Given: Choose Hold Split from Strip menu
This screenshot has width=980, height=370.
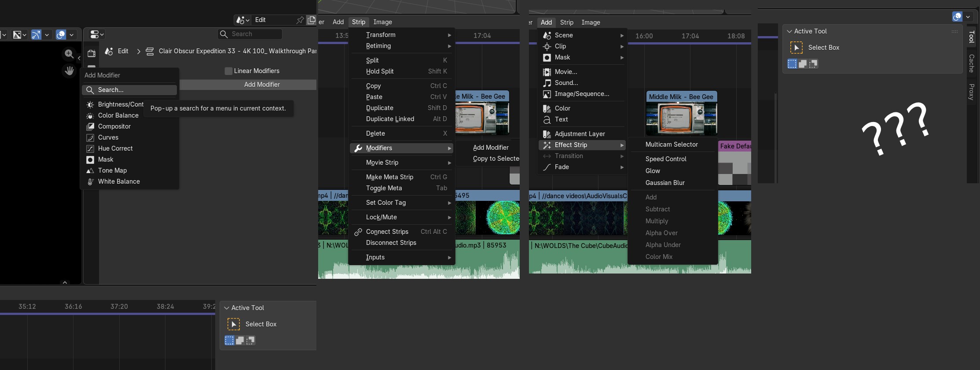Looking at the screenshot, I should coord(402,71).
